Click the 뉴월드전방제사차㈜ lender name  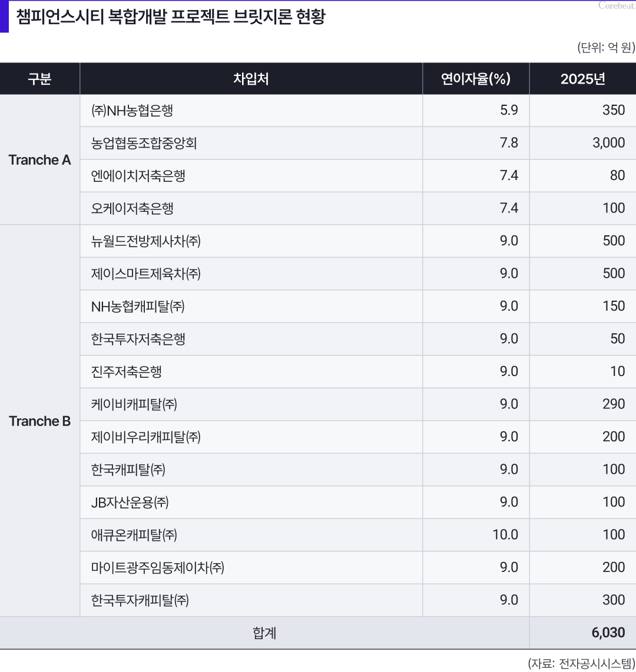point(146,241)
